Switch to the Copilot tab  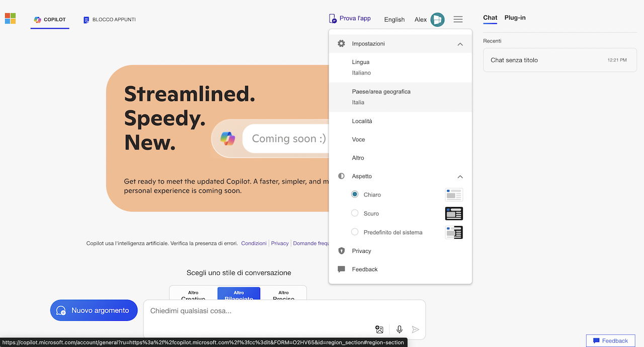pos(50,20)
